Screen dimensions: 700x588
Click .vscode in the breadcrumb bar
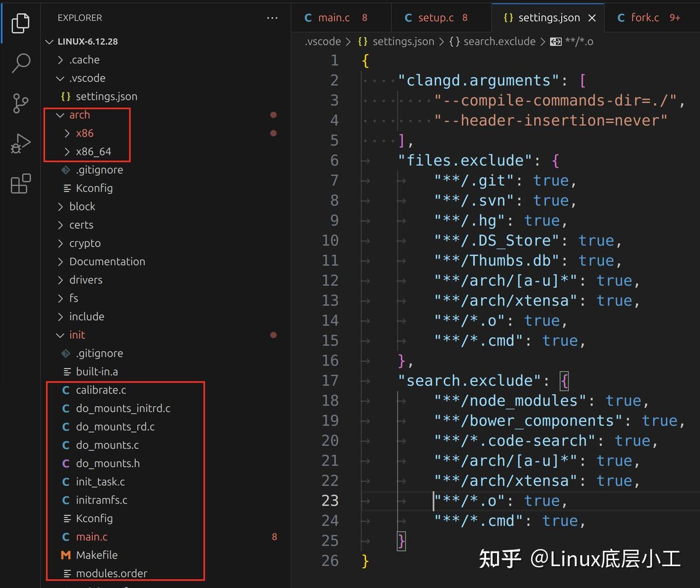tap(323, 41)
